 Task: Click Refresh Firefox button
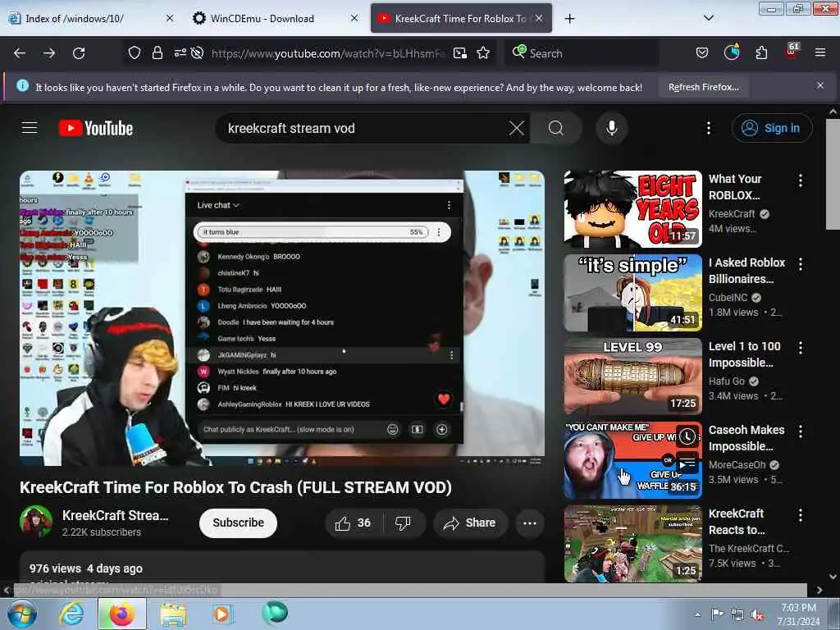click(703, 87)
